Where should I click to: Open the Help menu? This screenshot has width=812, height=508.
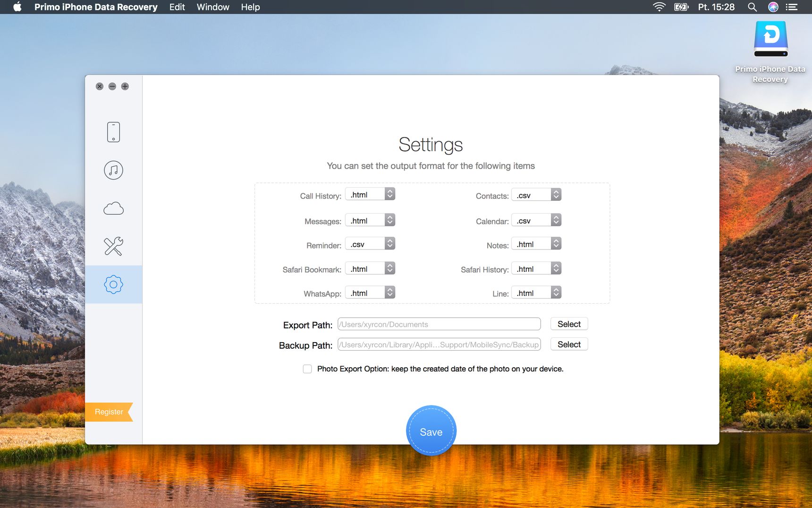(x=250, y=7)
